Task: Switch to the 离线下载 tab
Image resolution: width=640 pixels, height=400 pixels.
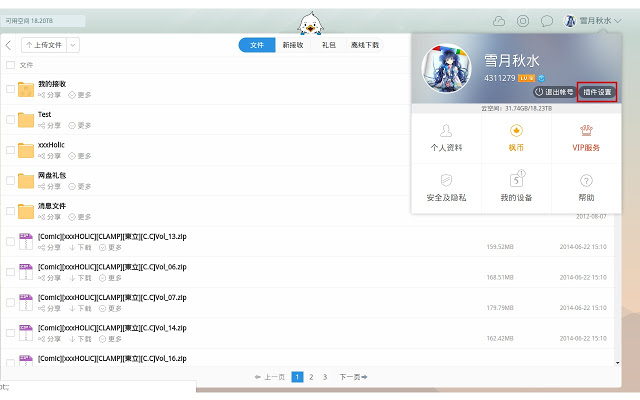Action: click(x=365, y=45)
